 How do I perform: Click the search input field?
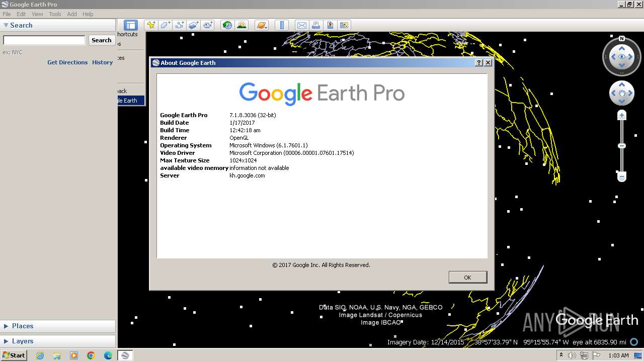44,40
